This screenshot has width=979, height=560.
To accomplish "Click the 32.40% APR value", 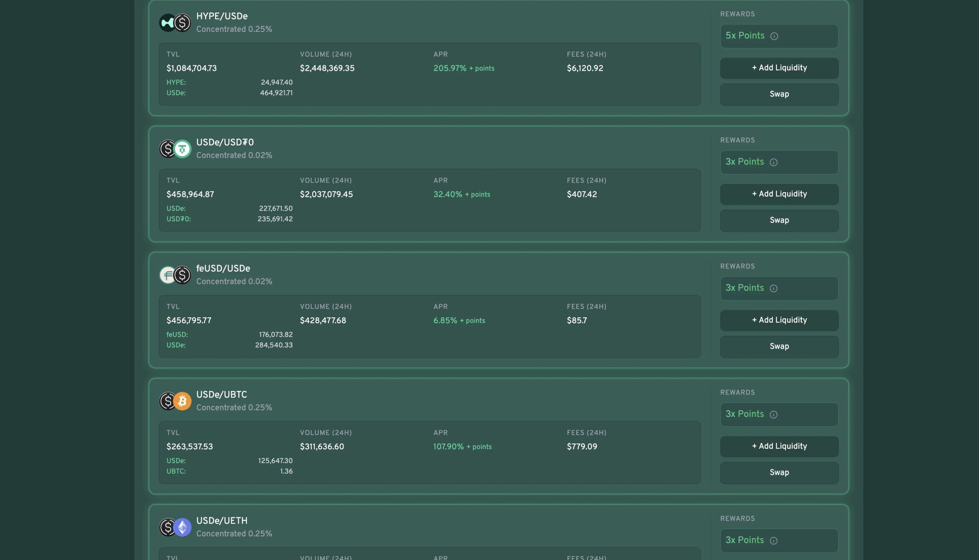I will [448, 195].
